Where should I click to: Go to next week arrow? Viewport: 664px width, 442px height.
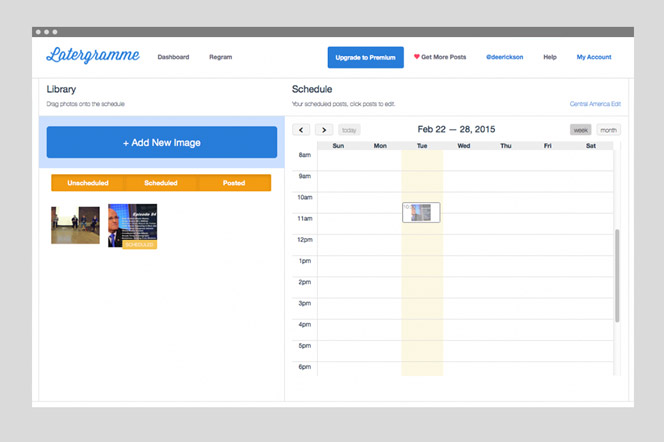pos(324,130)
